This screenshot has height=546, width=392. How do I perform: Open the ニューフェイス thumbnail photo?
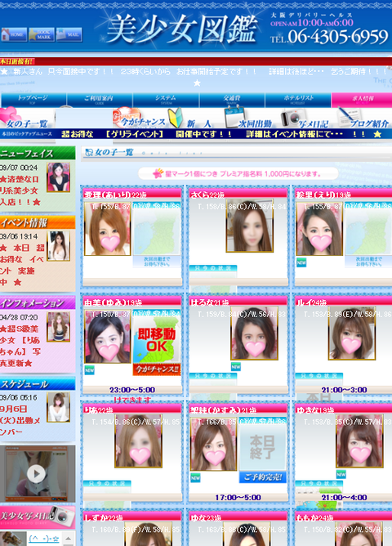pyautogui.click(x=59, y=177)
